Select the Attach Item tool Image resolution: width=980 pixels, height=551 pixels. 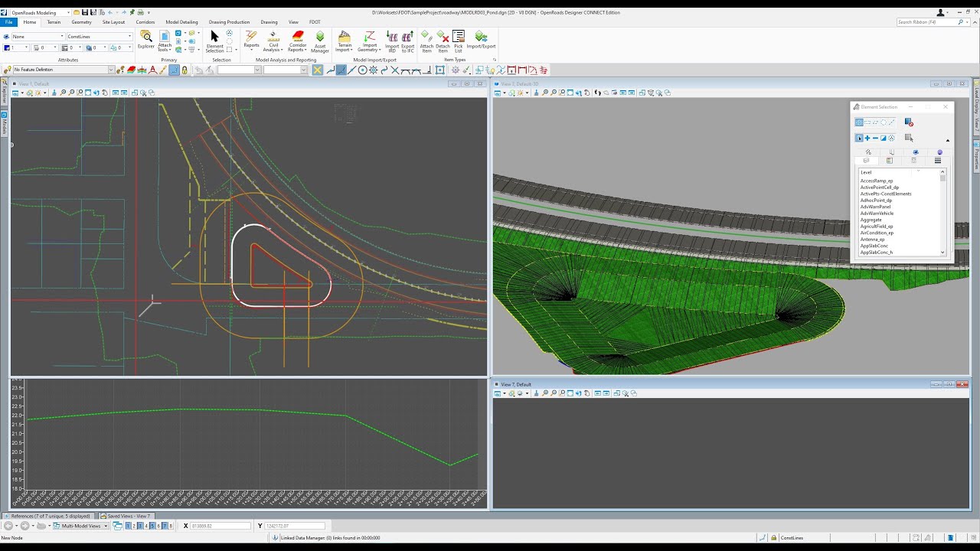click(x=426, y=42)
